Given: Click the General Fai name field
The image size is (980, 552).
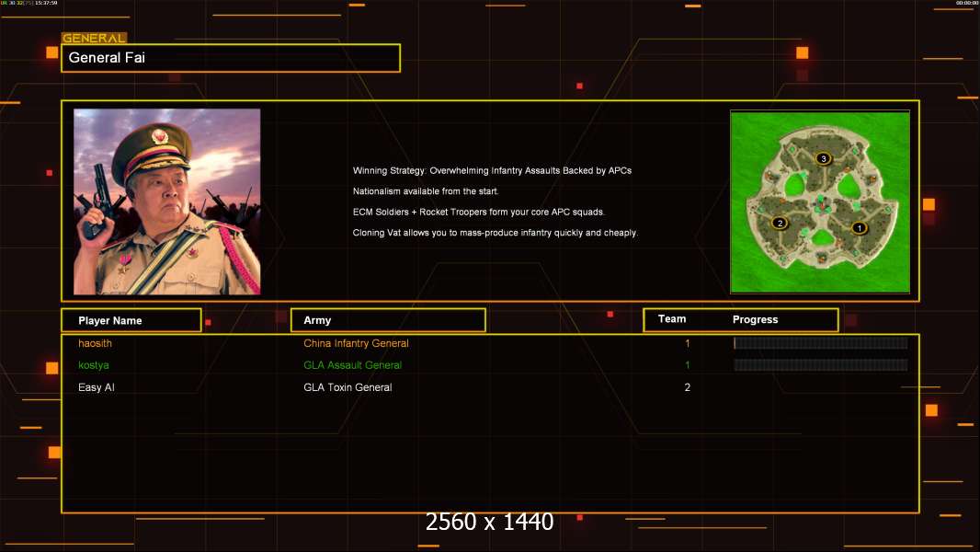Looking at the screenshot, I should click(x=231, y=58).
